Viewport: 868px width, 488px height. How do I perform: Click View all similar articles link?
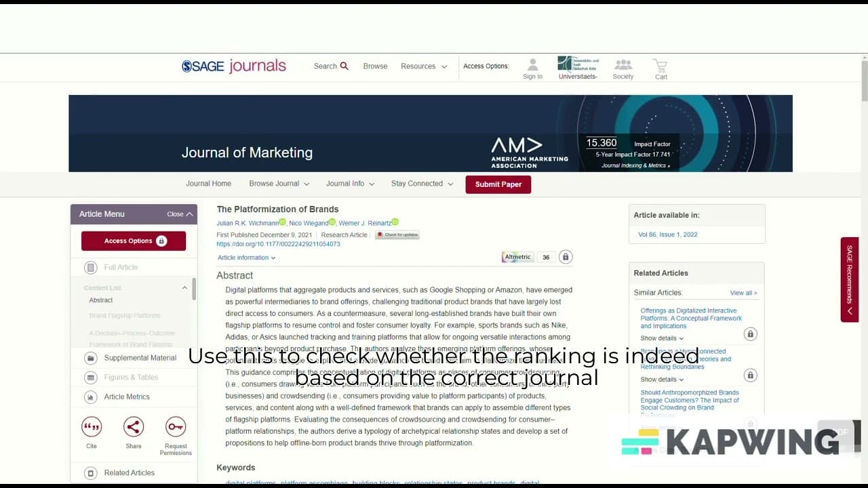(743, 293)
